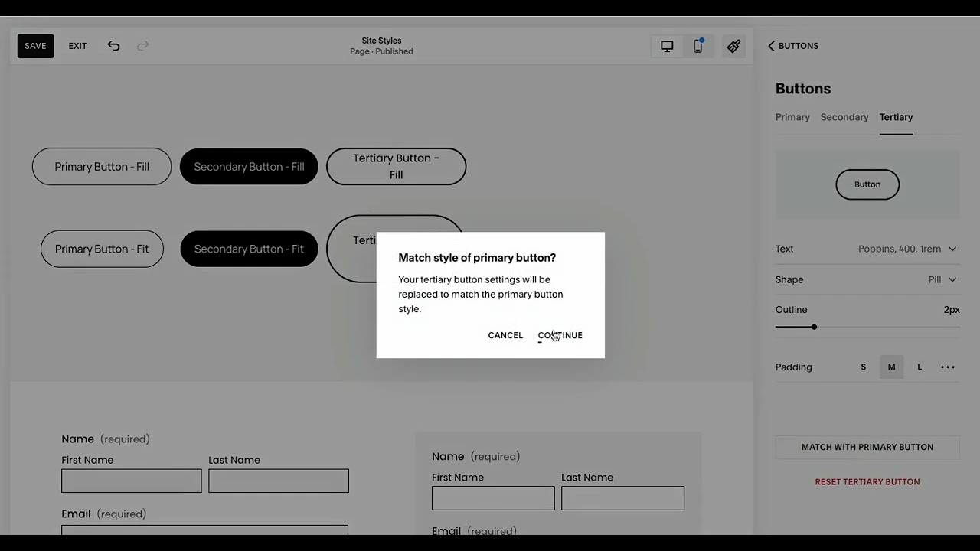Go back using the Buttons chevron

pyautogui.click(x=772, y=46)
